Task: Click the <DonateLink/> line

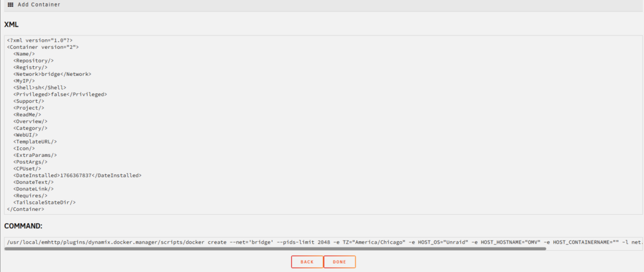Action: (x=33, y=188)
